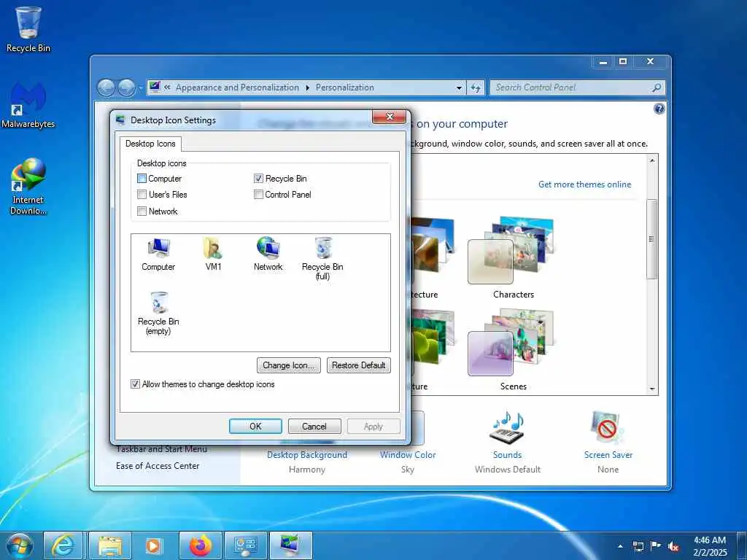Open the Window Color link
Viewport: 747px width, 560px height.
[x=408, y=455]
